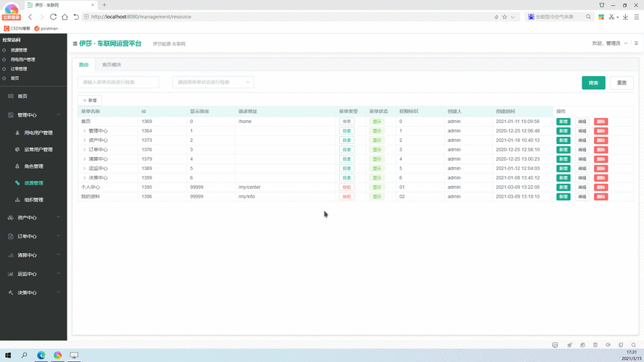This screenshot has width=644, height=362.
Task: Expand the 管理中心 row in table
Action: click(84, 131)
